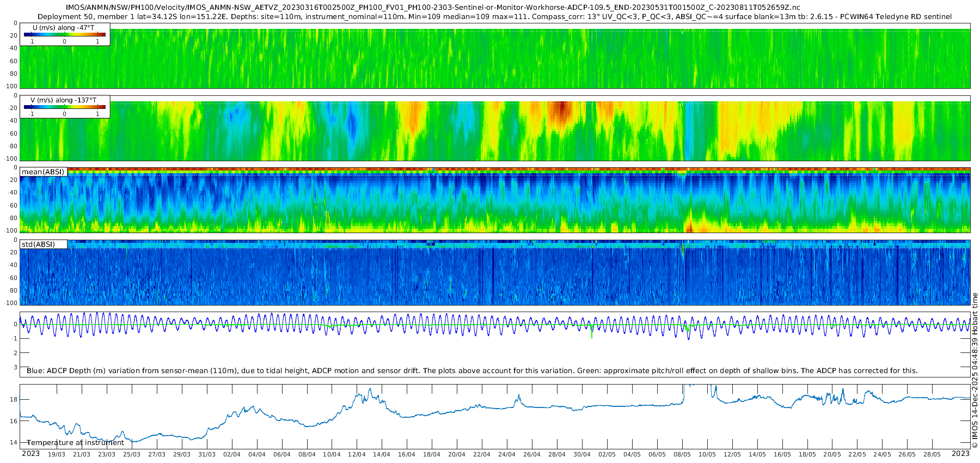The height and width of the screenshot is (463, 980).
Task: Click the V velocity colorbar legend
Action: click(x=65, y=107)
